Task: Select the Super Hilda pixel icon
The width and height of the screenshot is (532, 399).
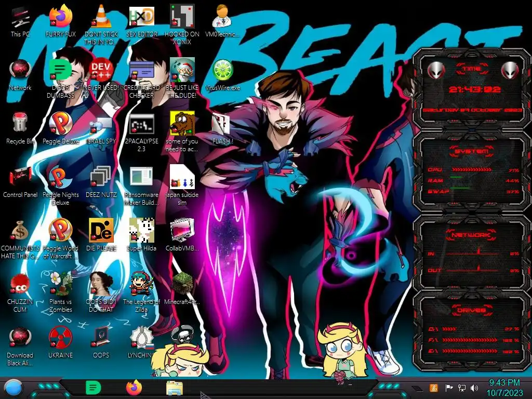Action: pyautogui.click(x=142, y=235)
